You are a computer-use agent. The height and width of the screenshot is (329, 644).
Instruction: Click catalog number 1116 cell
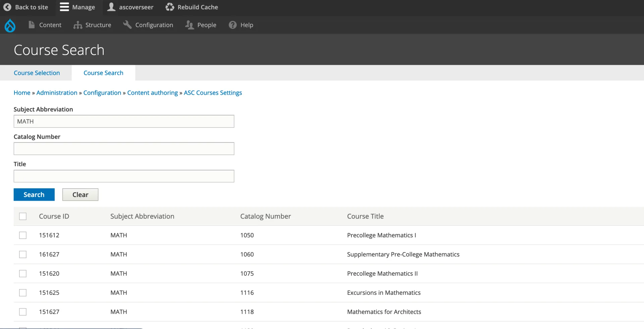[247, 293]
